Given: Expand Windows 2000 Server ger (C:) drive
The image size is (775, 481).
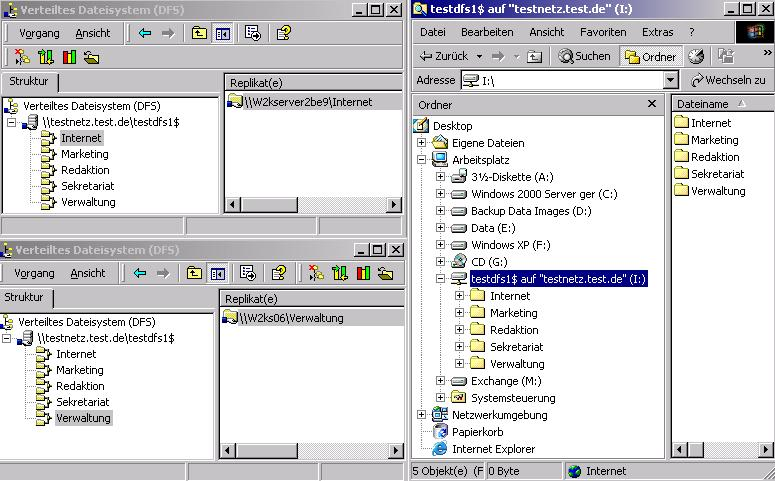Looking at the screenshot, I should (440, 194).
